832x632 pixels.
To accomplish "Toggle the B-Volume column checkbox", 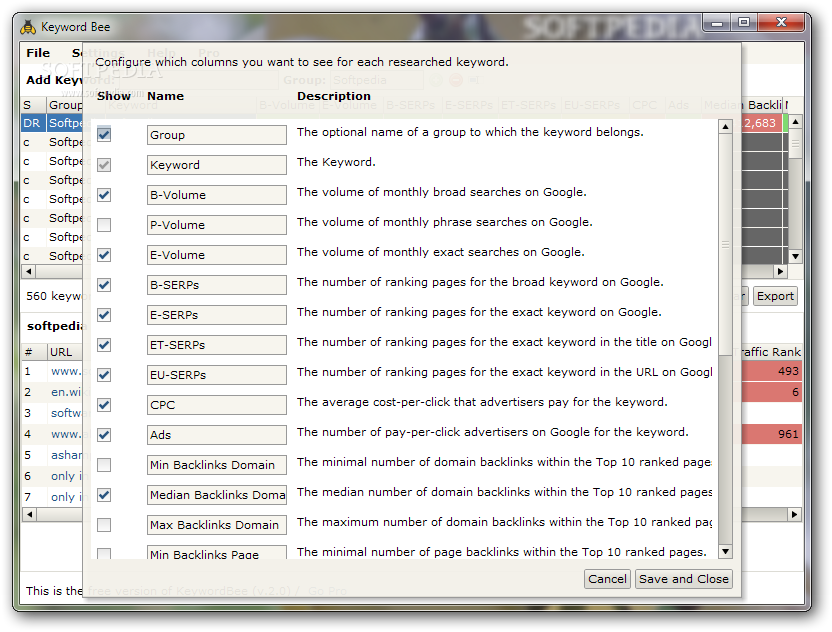I will pyautogui.click(x=104, y=195).
